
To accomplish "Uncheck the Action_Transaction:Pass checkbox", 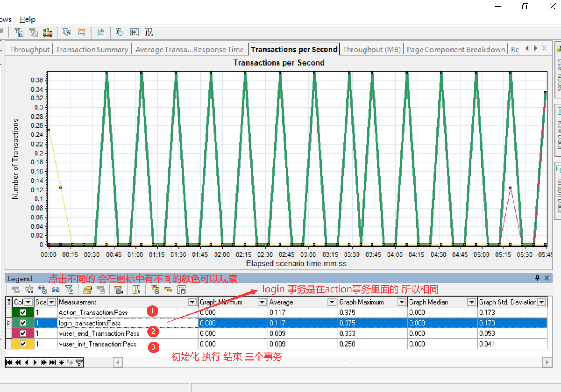I will [23, 313].
